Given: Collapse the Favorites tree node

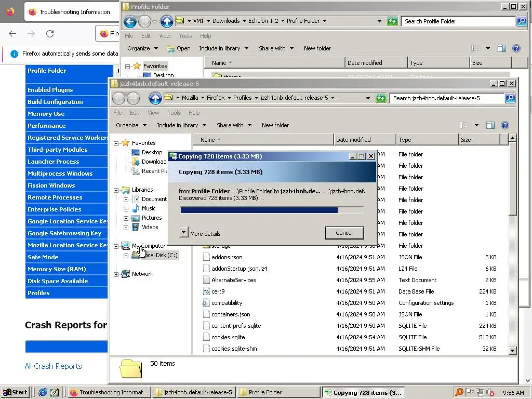Looking at the screenshot, I should [x=116, y=143].
